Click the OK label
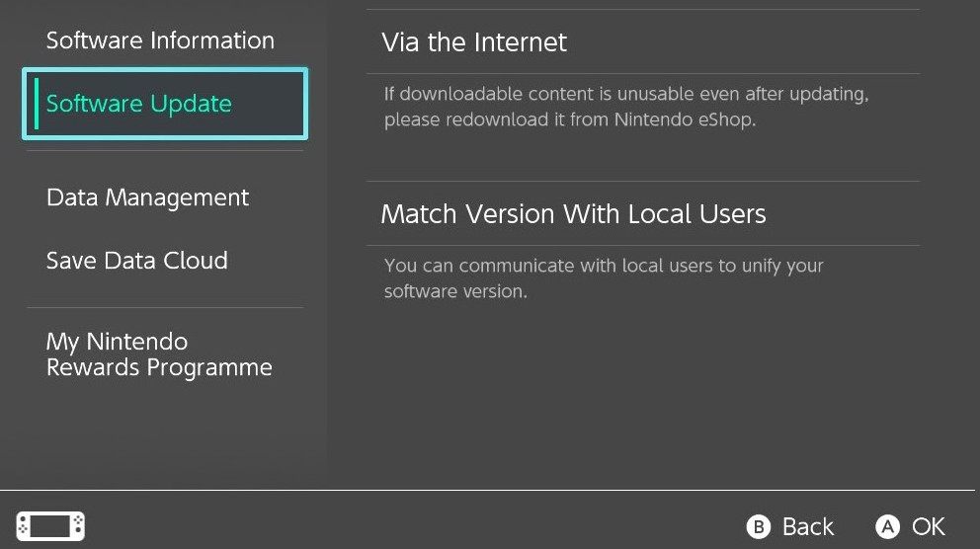Screen dimensions: 980x549 [928, 527]
